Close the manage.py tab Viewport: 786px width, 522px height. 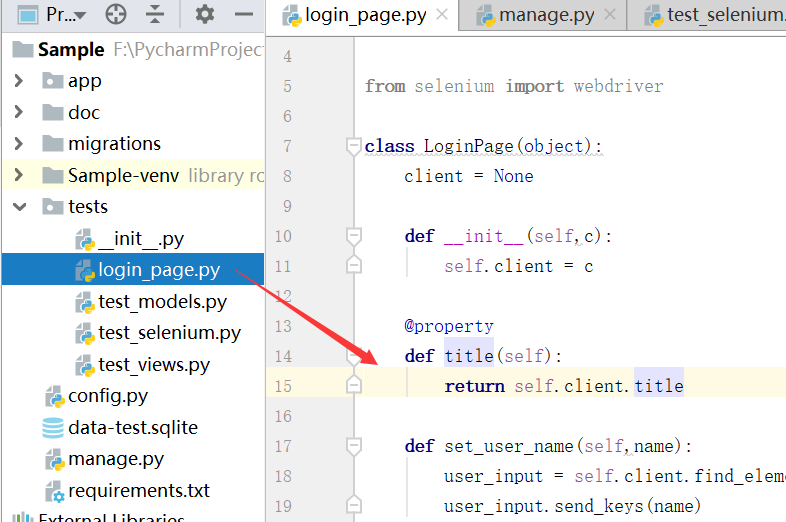click(x=610, y=15)
